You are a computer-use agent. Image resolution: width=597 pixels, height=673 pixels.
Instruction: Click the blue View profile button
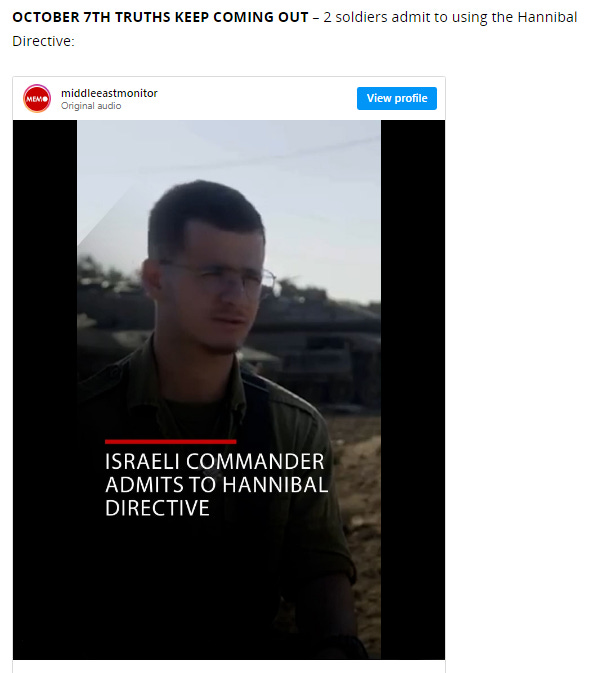pyautogui.click(x=397, y=98)
